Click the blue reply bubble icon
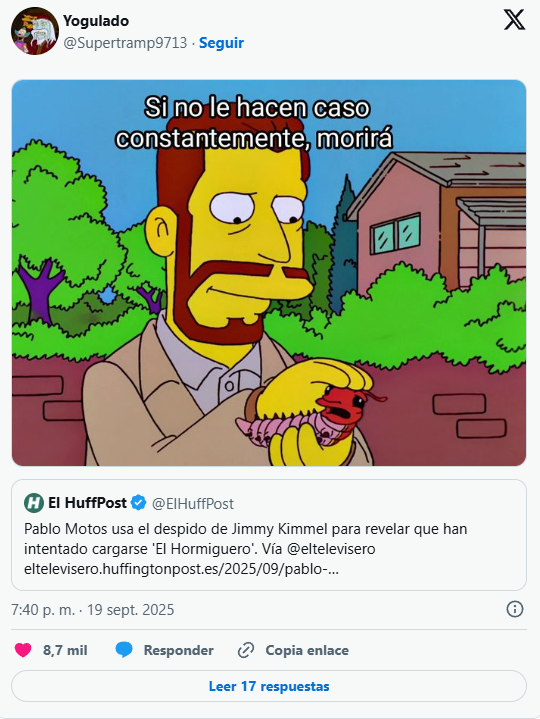The image size is (540, 719). 124,650
